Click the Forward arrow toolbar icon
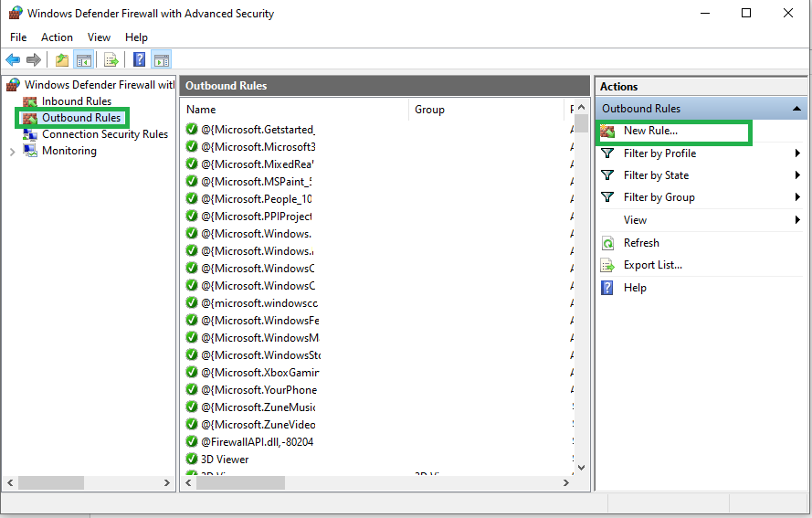 34,60
